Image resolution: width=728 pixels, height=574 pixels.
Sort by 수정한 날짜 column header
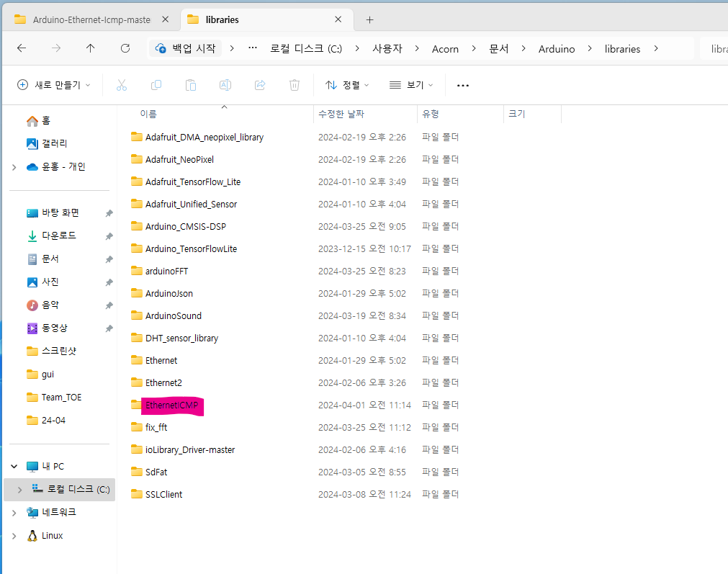[x=341, y=114]
